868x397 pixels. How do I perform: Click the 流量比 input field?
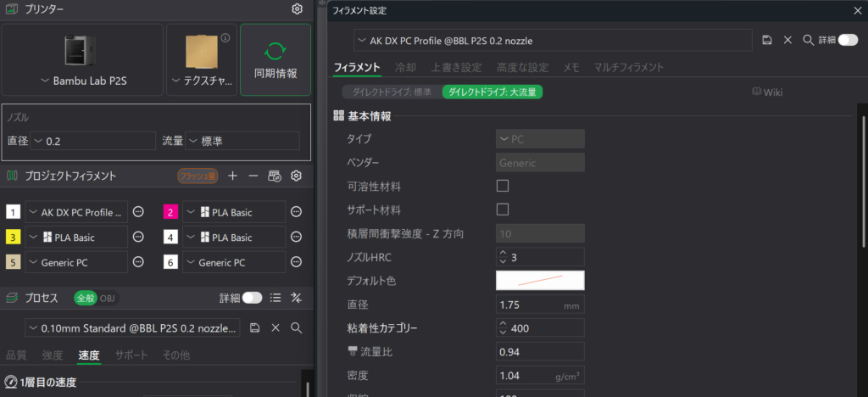click(x=539, y=351)
